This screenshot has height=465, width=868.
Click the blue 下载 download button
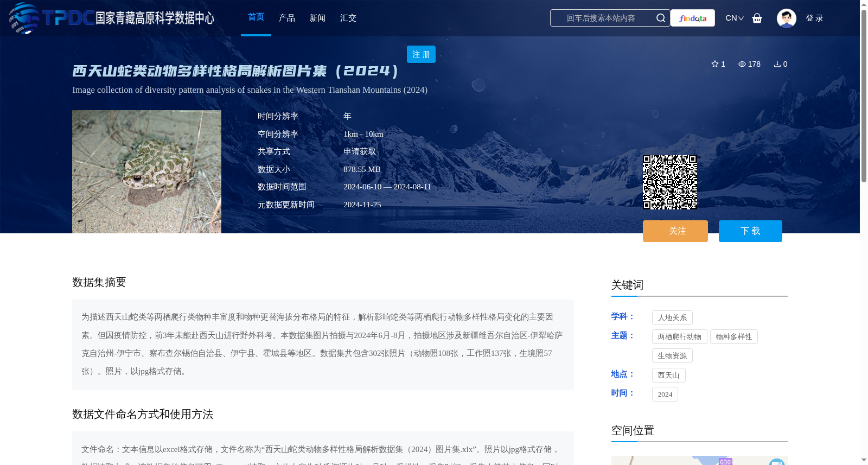point(750,231)
